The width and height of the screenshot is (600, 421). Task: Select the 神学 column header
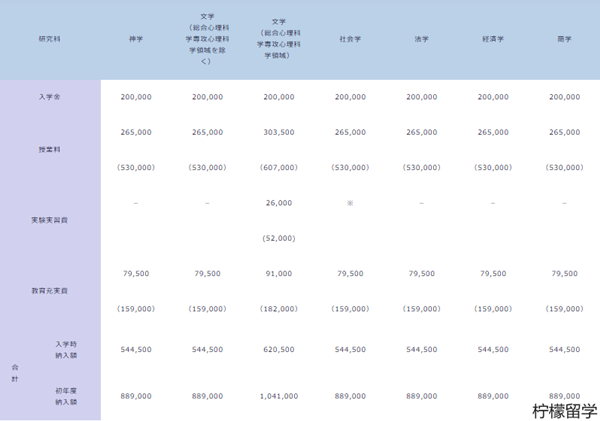136,38
